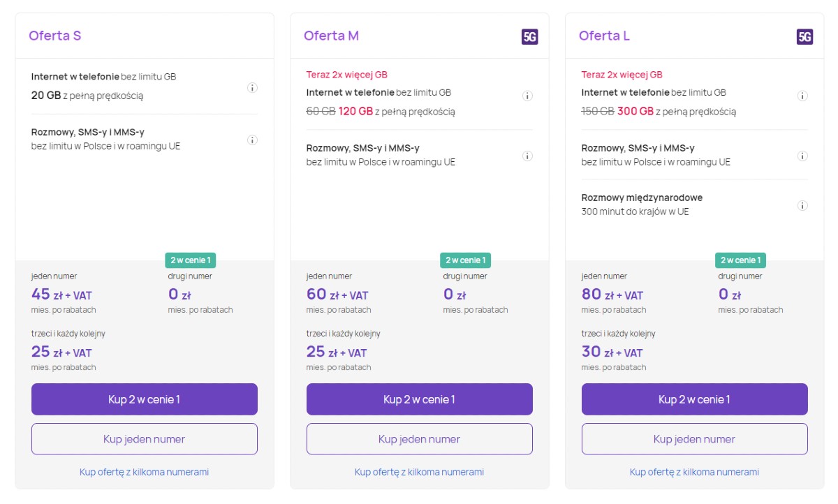
Task: Click Kup 2 w cenie 1 in Oferta L
Action: pyautogui.click(x=694, y=399)
